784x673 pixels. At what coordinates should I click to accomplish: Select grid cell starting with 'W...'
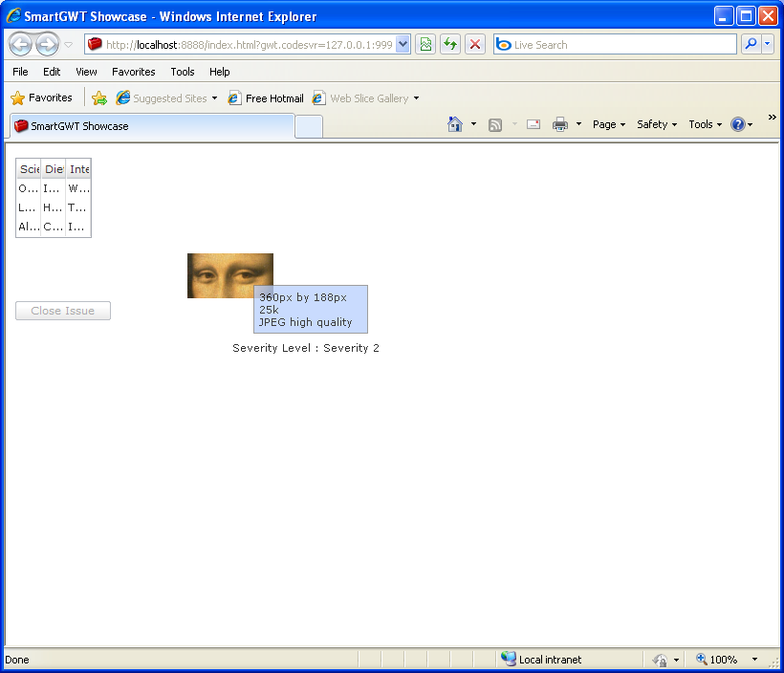pos(78,188)
